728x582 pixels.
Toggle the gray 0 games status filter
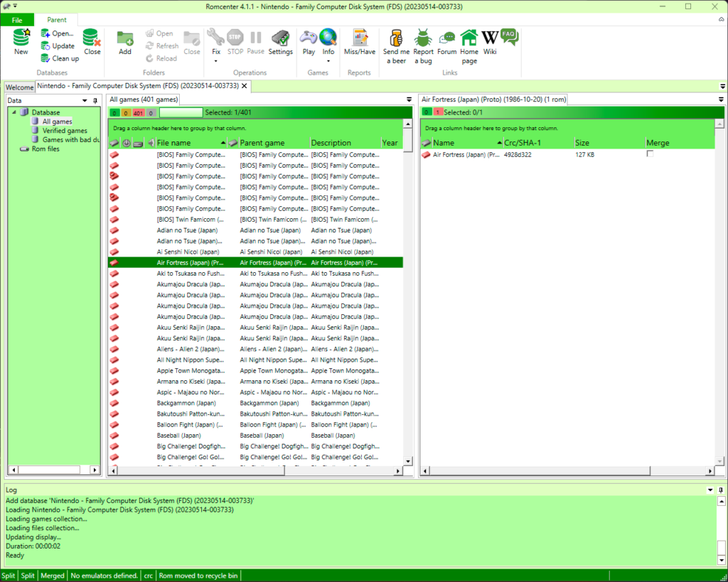tap(151, 113)
